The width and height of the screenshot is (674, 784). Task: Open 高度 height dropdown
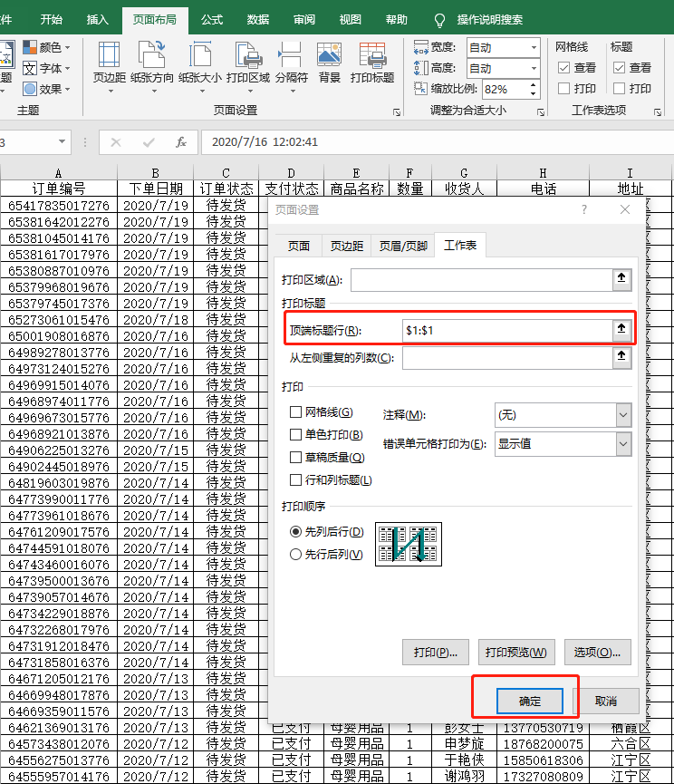pos(534,69)
